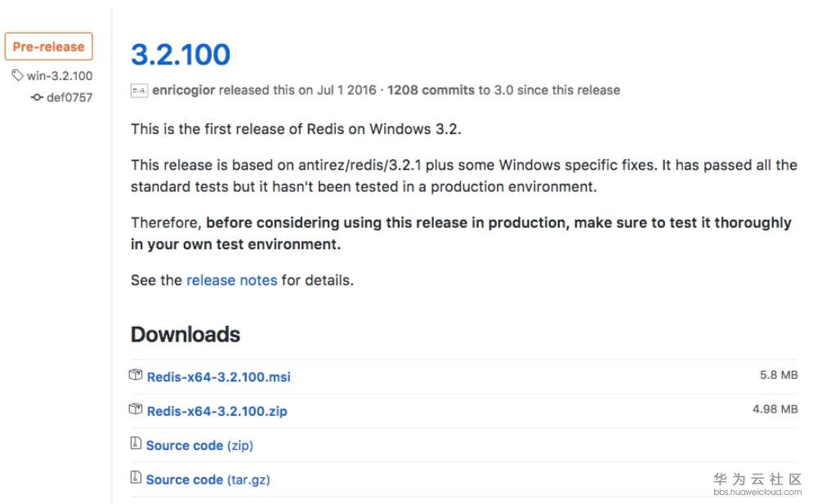Screen dimensions: 813x504
Task: Open the release notes link
Action: click(232, 280)
